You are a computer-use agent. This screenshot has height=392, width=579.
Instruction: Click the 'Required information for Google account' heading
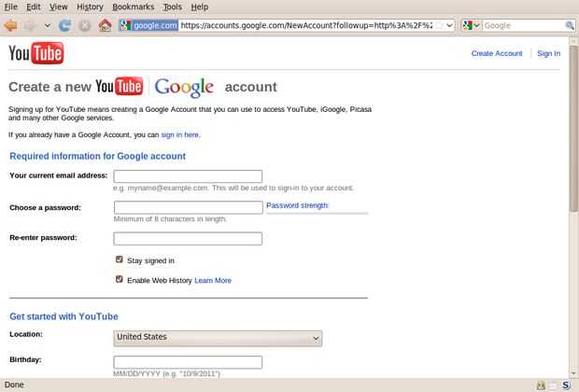[97, 156]
